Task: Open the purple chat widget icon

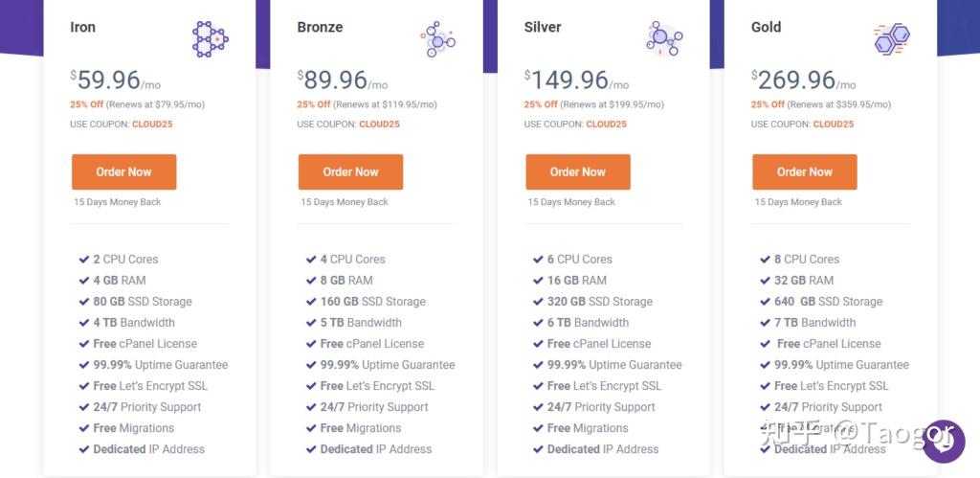Action: (944, 441)
